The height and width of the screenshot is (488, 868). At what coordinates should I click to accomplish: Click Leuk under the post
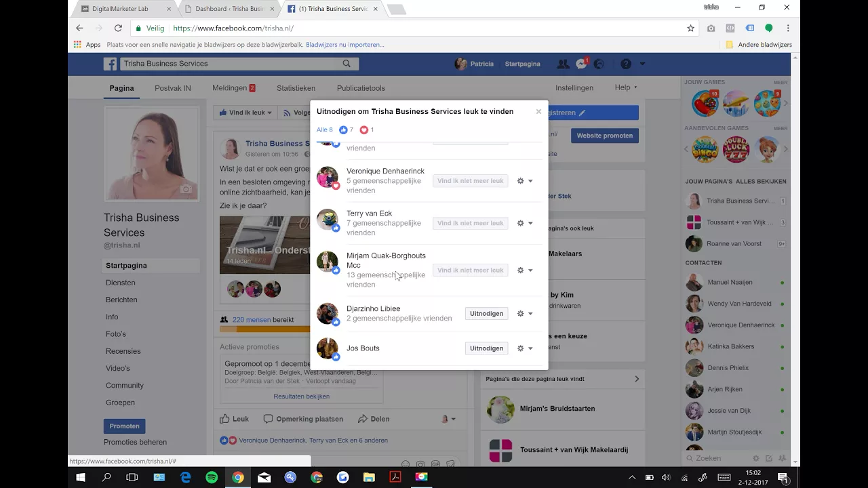coord(234,419)
